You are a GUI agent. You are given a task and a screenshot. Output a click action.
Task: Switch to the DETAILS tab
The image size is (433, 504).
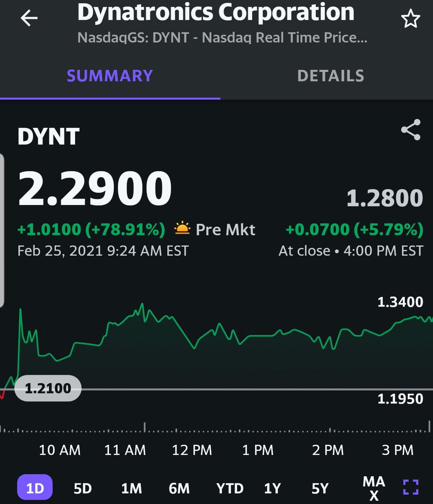click(x=331, y=76)
